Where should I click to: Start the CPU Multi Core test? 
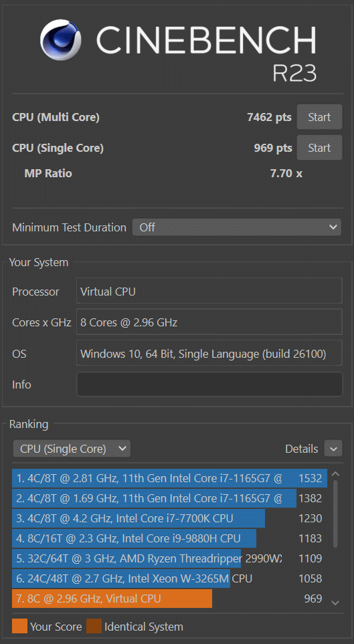coord(319,117)
